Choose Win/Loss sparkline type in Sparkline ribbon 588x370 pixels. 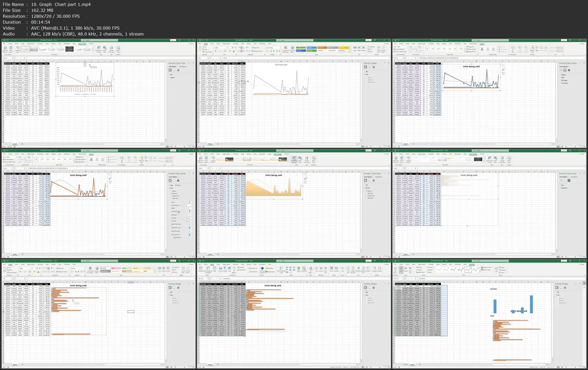(410, 270)
